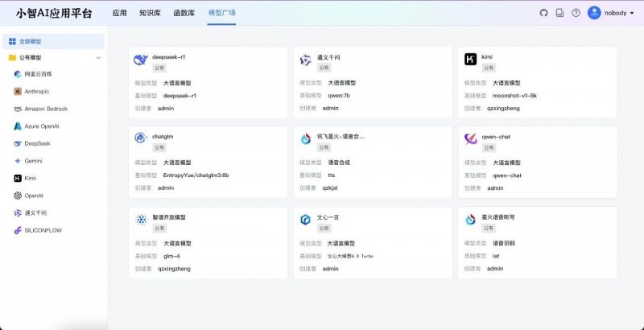Switch to the 知识库 tab
The image size is (644, 330).
click(x=150, y=13)
